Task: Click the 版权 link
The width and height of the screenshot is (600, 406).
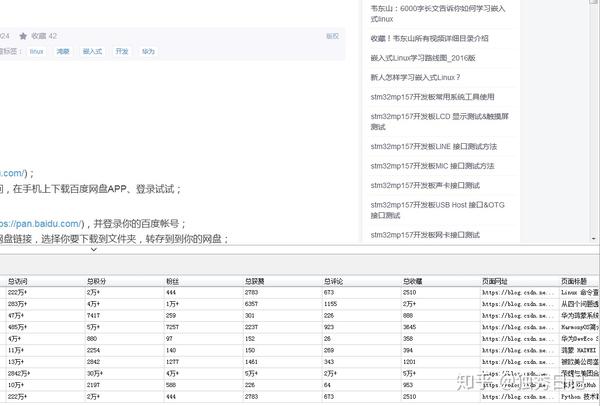Action: [333, 36]
